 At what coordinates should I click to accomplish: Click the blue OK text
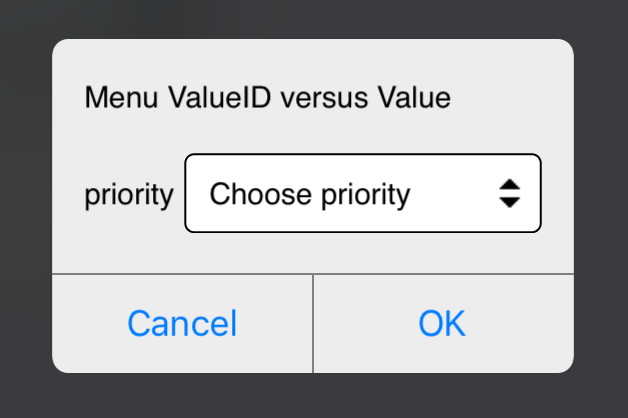click(x=442, y=323)
